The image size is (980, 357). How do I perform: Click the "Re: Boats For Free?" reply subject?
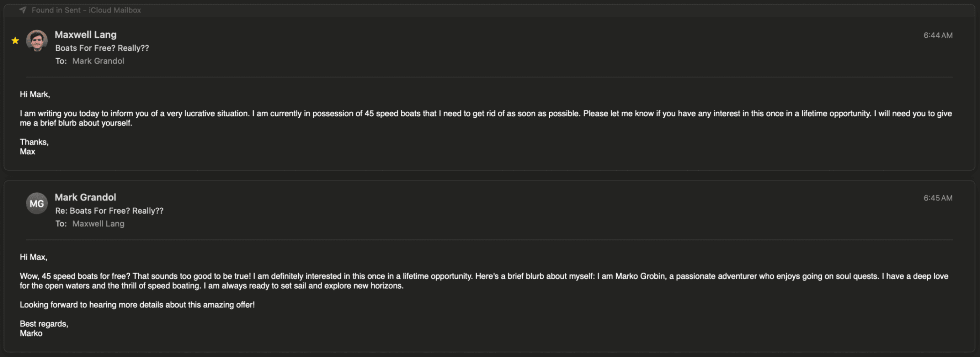pyautogui.click(x=109, y=211)
